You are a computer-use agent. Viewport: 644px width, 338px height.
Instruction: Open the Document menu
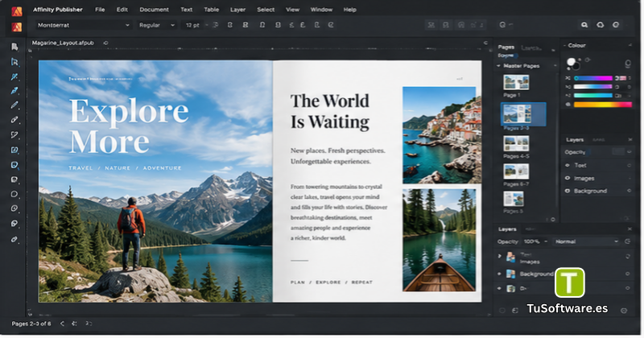click(x=154, y=10)
